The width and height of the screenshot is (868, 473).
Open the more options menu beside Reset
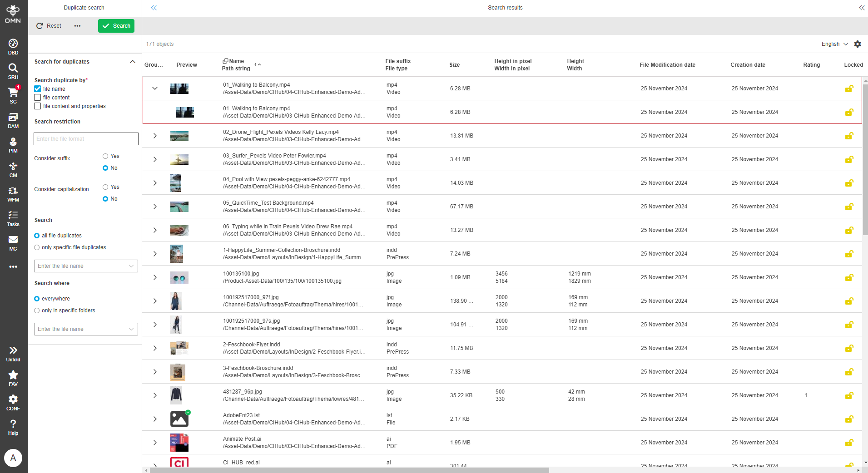pos(77,26)
